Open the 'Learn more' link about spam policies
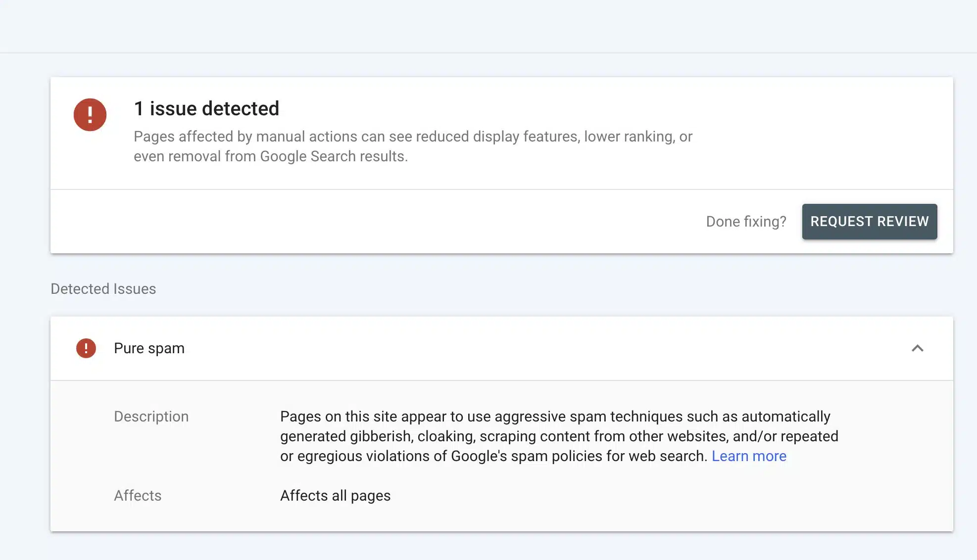977x560 pixels. (749, 456)
